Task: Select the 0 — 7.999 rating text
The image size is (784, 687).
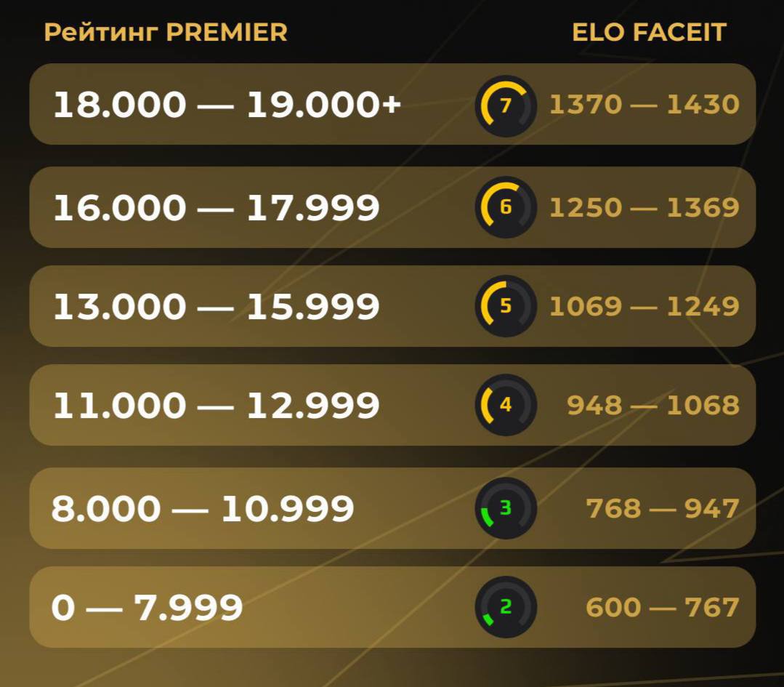Action: pyautogui.click(x=147, y=608)
